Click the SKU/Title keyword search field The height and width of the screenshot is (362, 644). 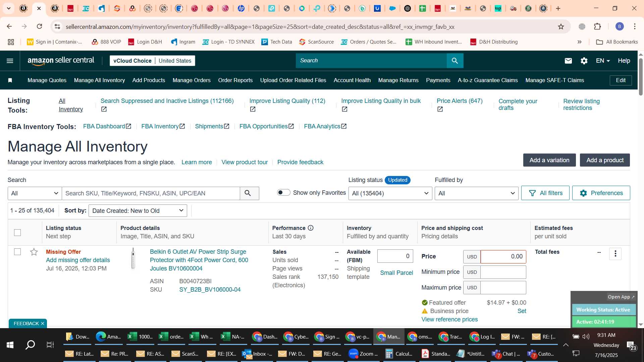(151, 193)
